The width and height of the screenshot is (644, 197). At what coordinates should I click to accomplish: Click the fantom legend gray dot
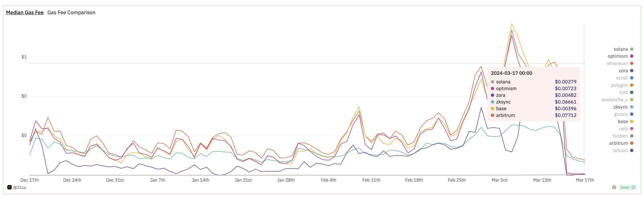click(x=632, y=136)
